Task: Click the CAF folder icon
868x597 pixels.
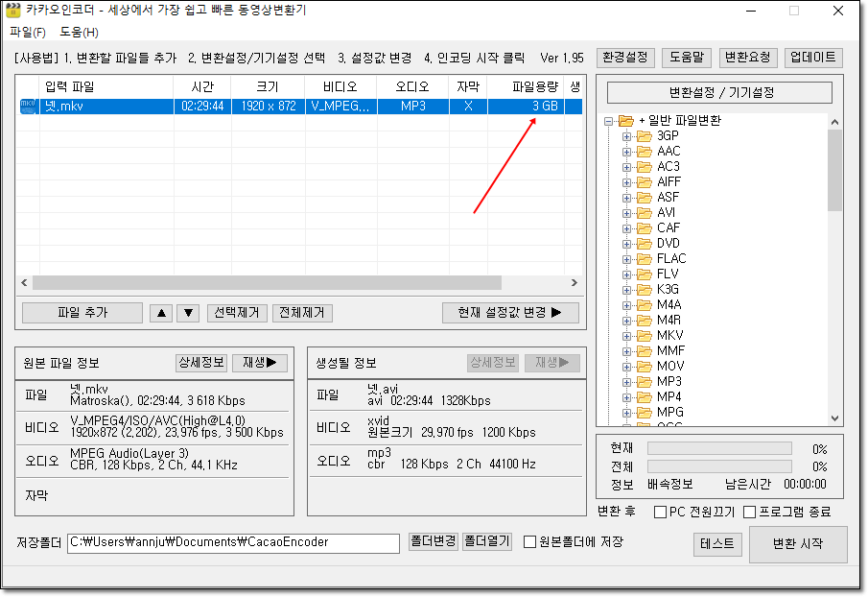Action: (644, 228)
